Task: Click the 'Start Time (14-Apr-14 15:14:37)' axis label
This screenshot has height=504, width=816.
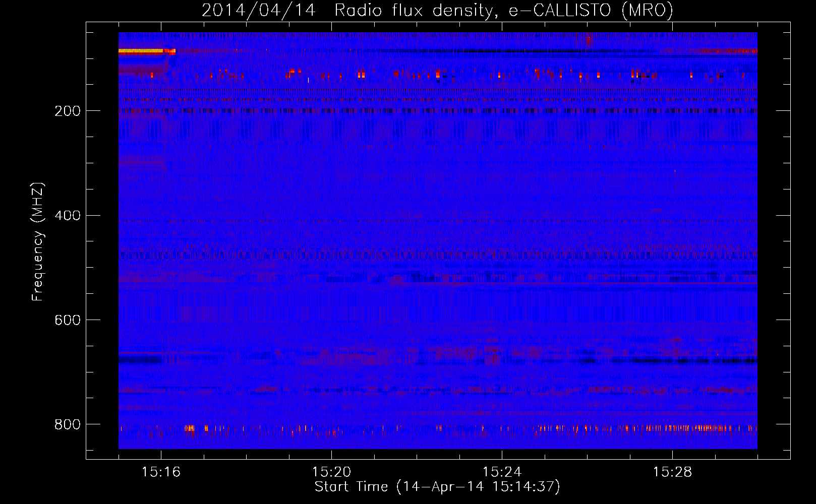Action: (x=437, y=487)
